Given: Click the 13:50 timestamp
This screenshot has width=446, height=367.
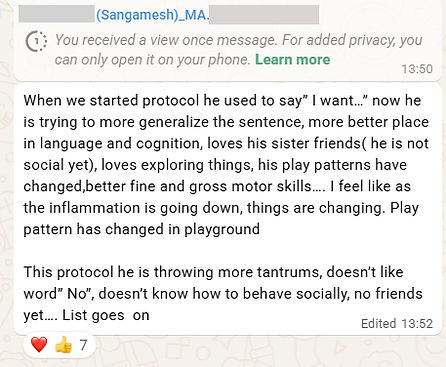Looking at the screenshot, I should [x=417, y=69].
